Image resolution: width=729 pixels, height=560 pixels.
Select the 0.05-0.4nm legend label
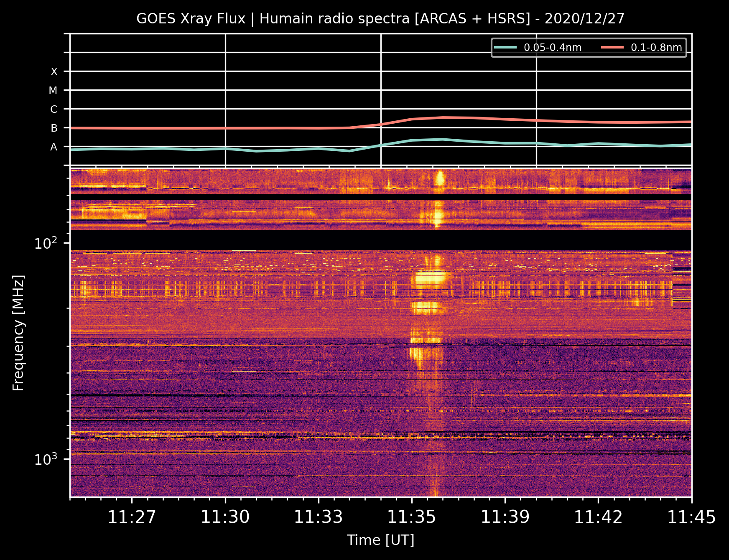(553, 48)
